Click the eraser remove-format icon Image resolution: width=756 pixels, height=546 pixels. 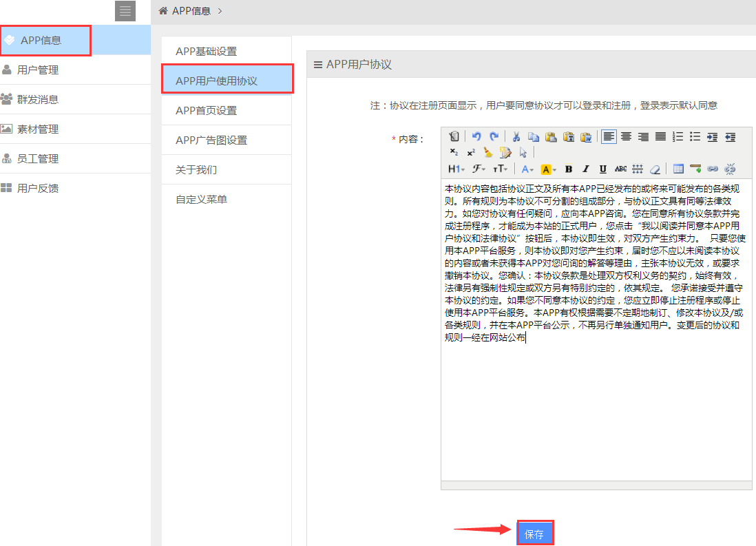pyautogui.click(x=655, y=169)
